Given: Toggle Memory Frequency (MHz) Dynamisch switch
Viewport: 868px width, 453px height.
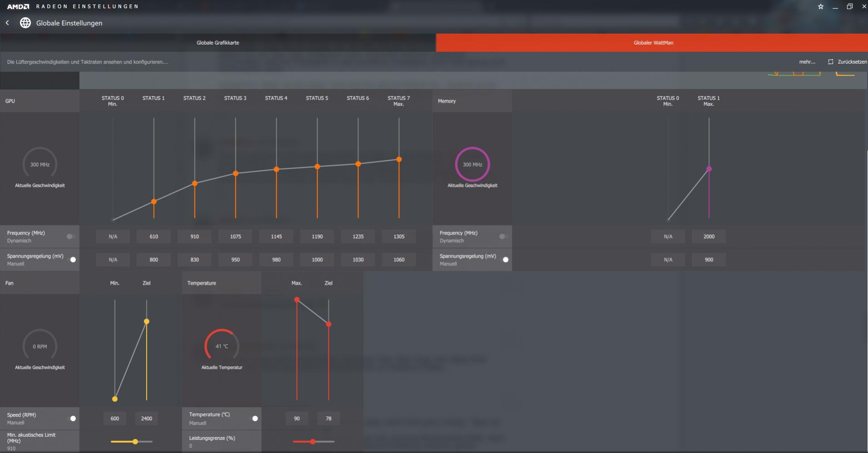Looking at the screenshot, I should pos(503,237).
